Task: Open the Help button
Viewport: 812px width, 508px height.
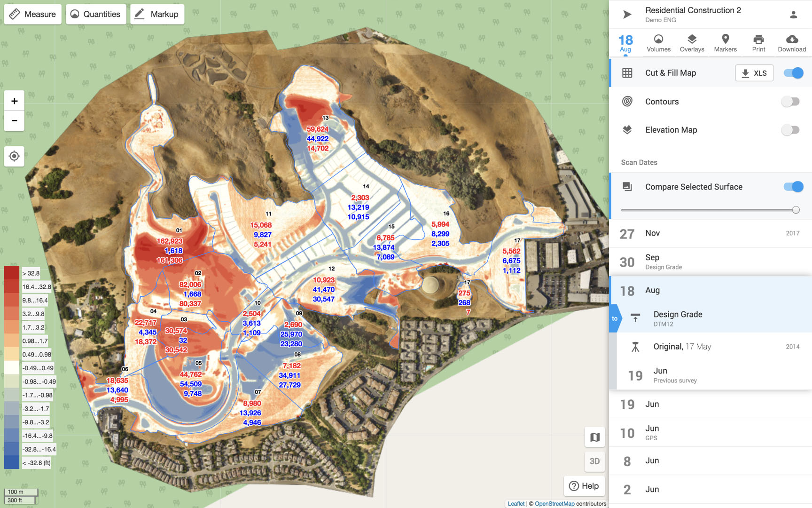Action: tap(584, 486)
